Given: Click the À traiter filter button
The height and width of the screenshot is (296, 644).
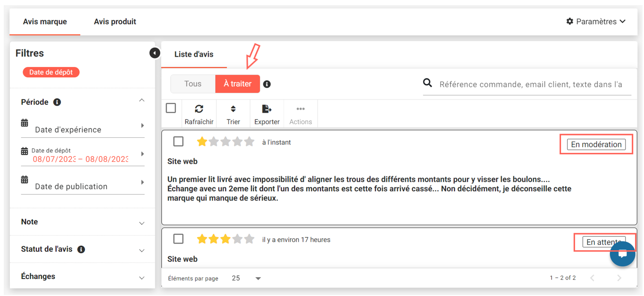Looking at the screenshot, I should (237, 84).
